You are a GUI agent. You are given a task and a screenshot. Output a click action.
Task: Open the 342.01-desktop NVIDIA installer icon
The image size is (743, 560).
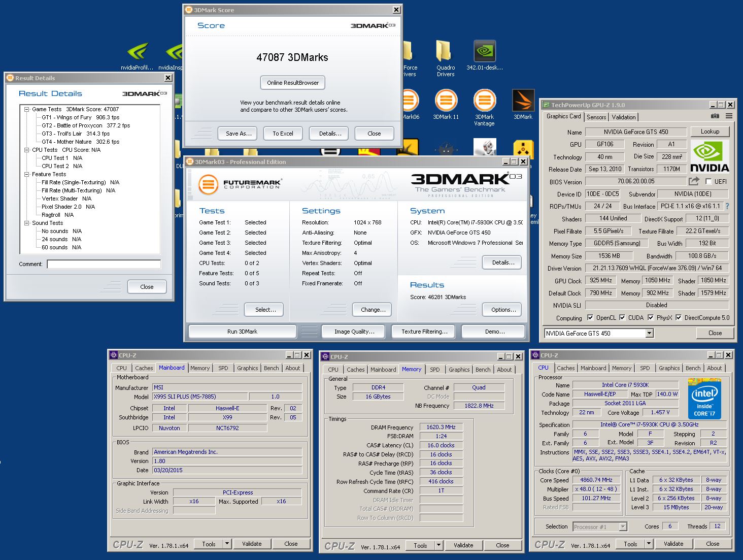[x=485, y=56]
